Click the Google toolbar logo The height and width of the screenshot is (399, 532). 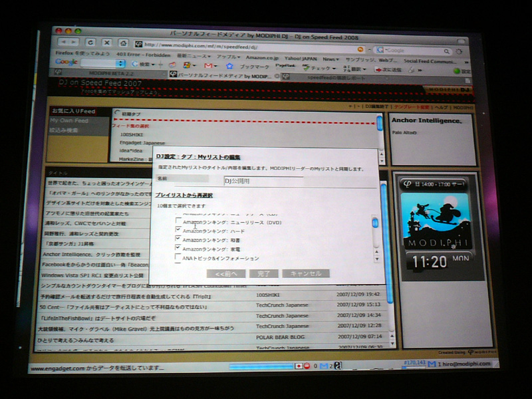point(66,62)
